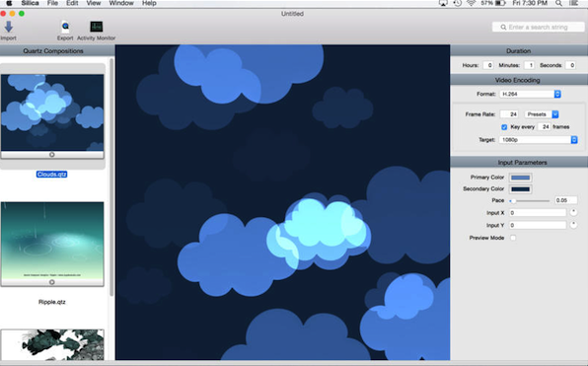Click the Pace value field
This screenshot has width=588, height=366.
coord(565,200)
